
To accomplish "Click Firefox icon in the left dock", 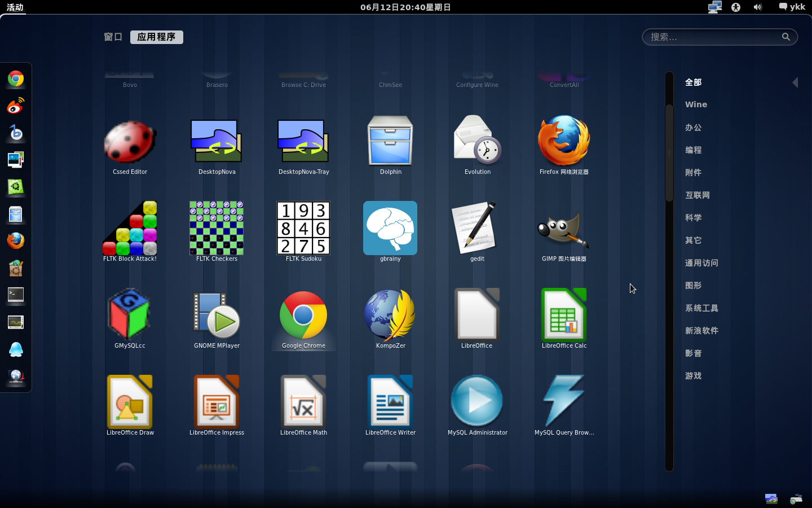I will 16,241.
